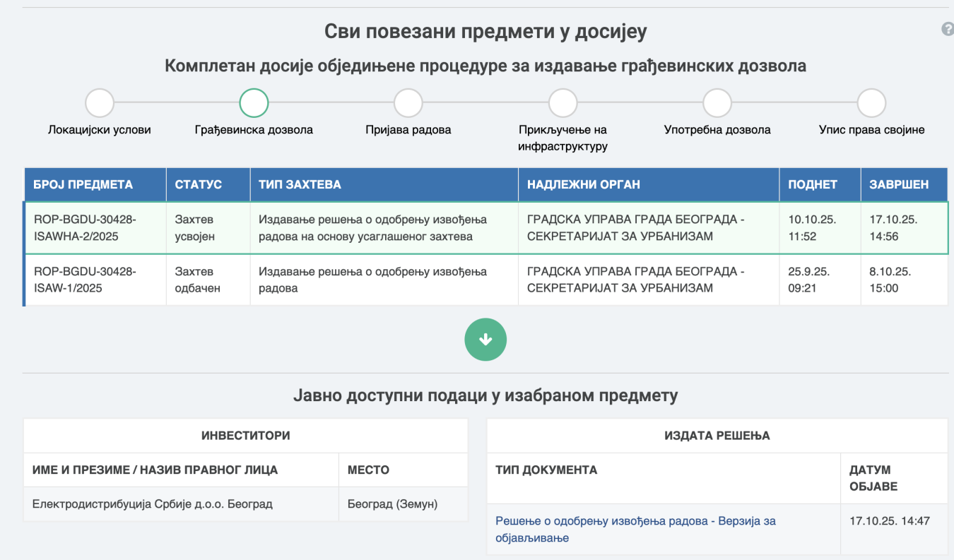The image size is (954, 560).
Task: Select the Употребна дозвола step circle
Action: (717, 103)
